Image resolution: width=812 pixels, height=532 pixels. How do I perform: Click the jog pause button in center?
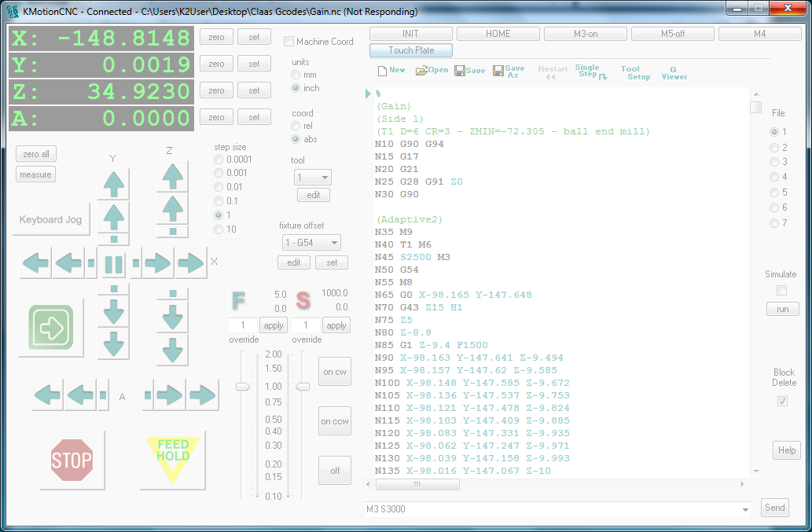click(114, 262)
